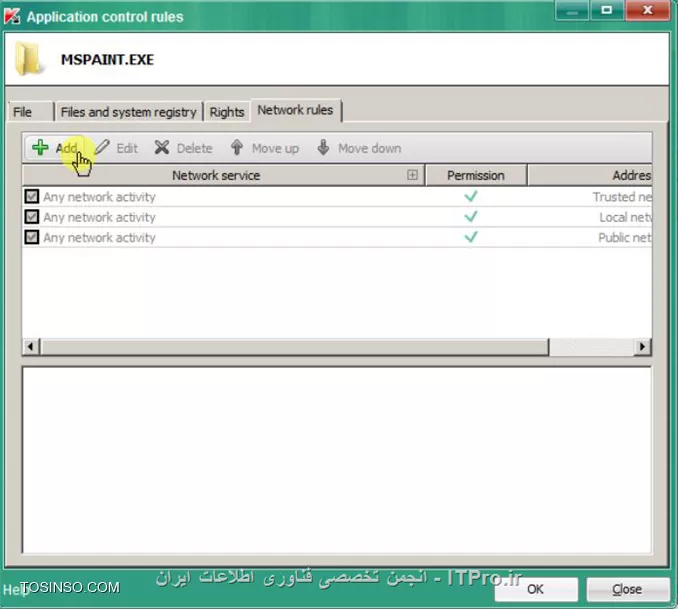Click the MSPAINT.EXE folder icon

click(28, 59)
